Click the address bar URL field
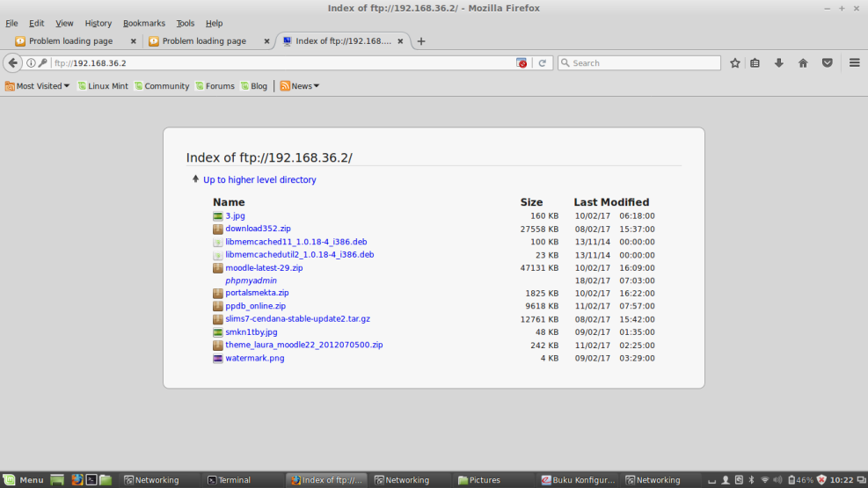The width and height of the screenshot is (868, 488). (x=282, y=63)
